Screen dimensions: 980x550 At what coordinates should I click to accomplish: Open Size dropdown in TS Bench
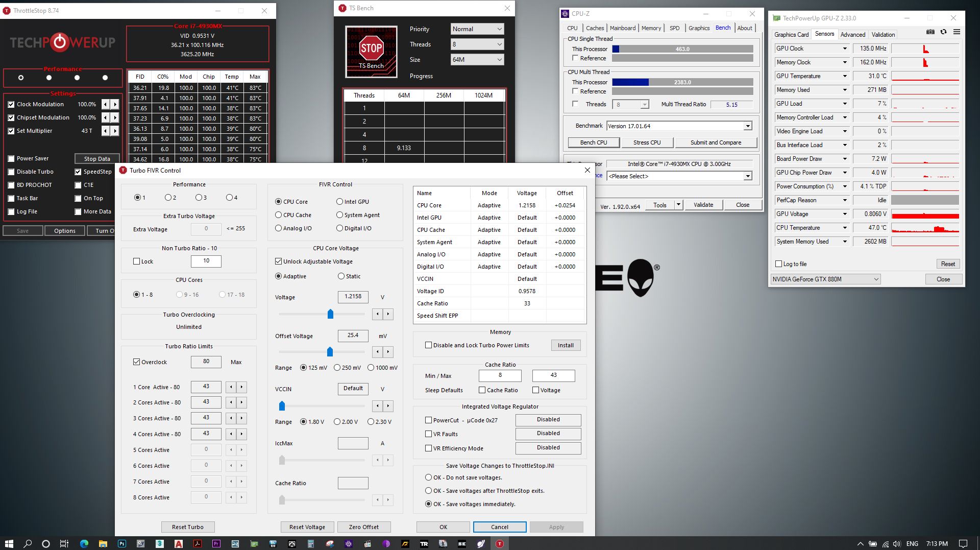tap(477, 60)
